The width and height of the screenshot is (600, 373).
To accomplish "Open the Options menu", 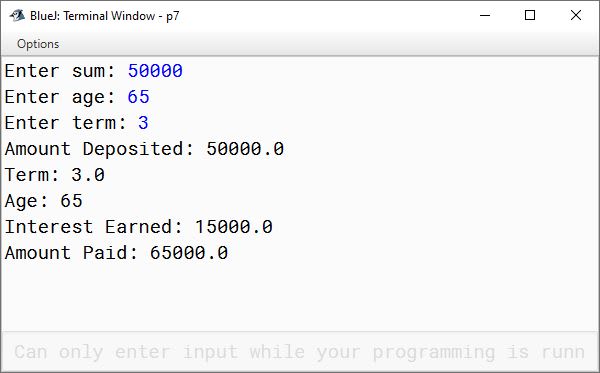I will (x=38, y=44).
